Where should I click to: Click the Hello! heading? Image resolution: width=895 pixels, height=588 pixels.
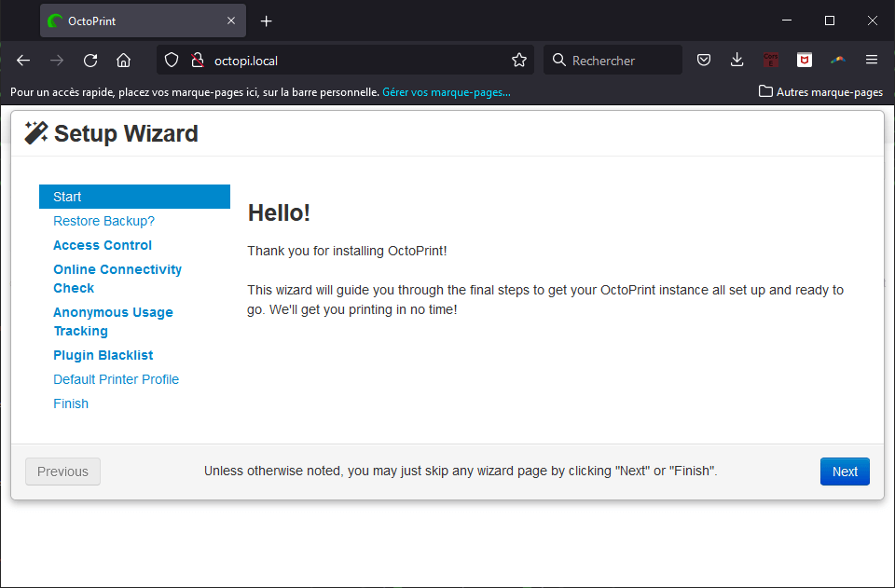279,212
